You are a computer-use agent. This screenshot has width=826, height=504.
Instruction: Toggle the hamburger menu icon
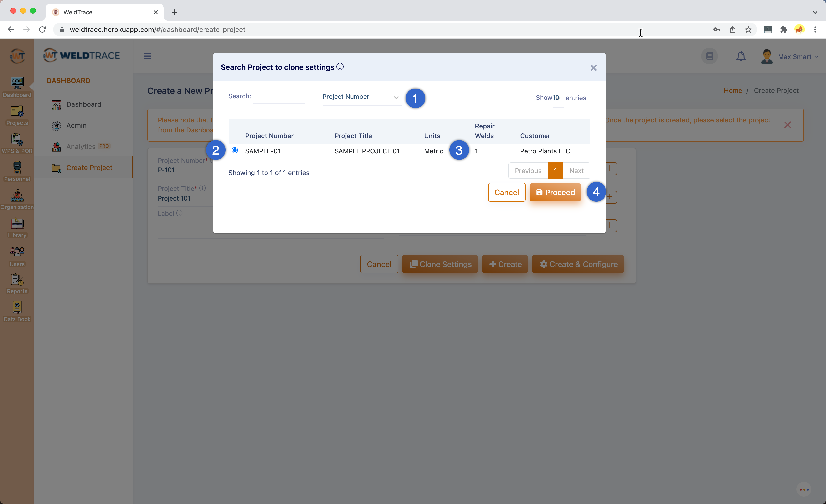pos(147,56)
